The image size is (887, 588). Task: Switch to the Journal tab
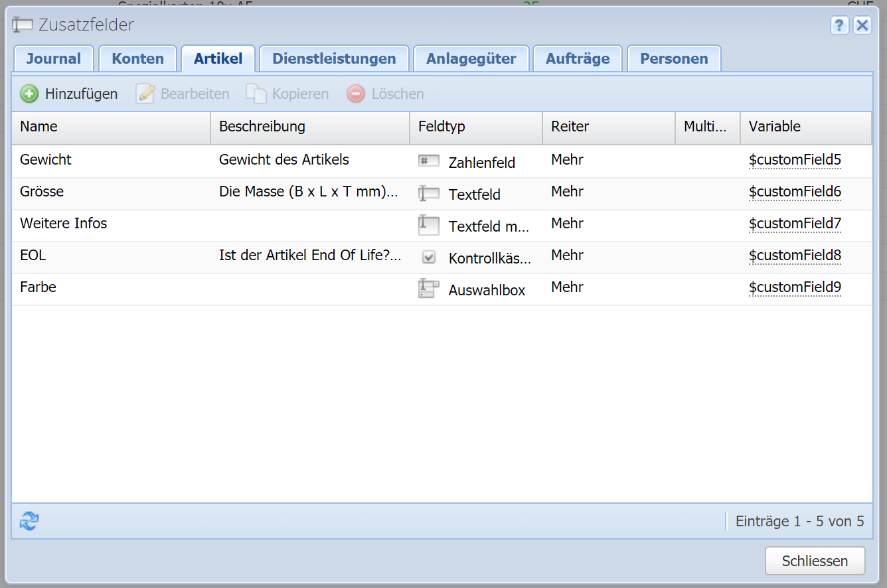[x=54, y=58]
